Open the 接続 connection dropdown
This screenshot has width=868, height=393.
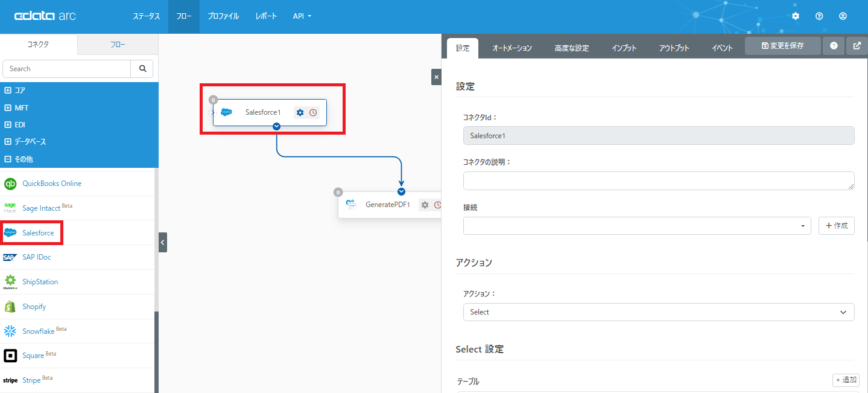(637, 226)
